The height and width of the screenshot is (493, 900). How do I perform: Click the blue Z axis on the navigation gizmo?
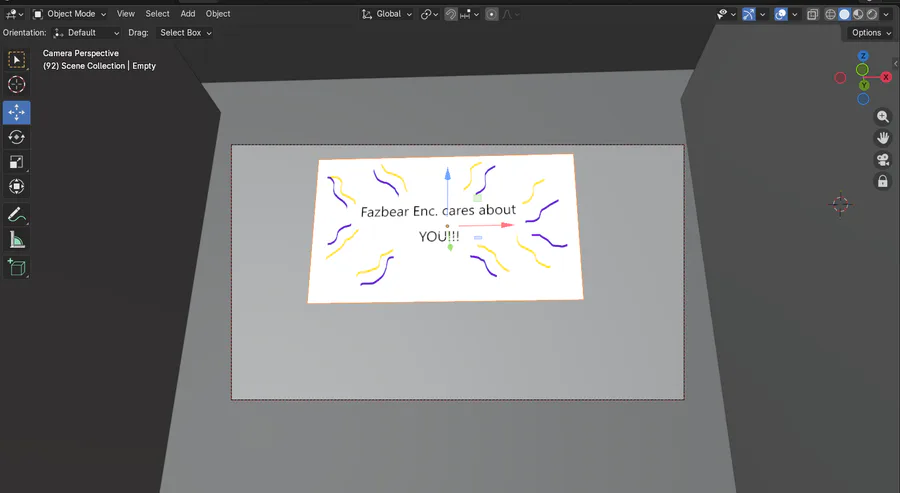point(863,56)
